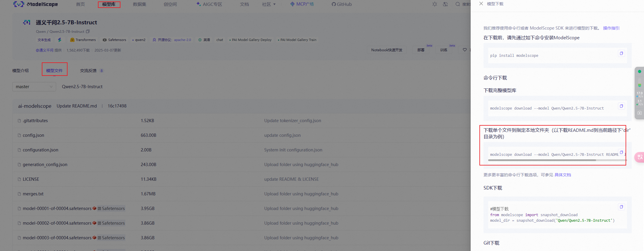Open the 具体文档 link
Viewport: 644px width, 251px height.
[x=563, y=175]
